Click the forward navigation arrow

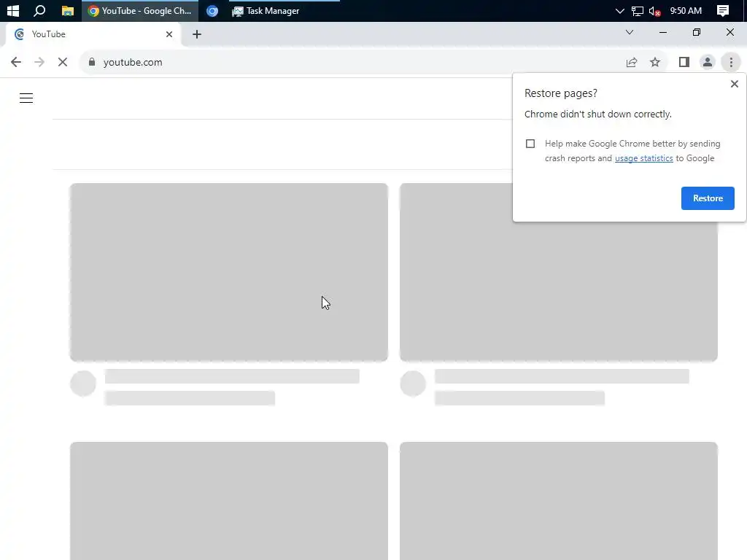pos(39,62)
